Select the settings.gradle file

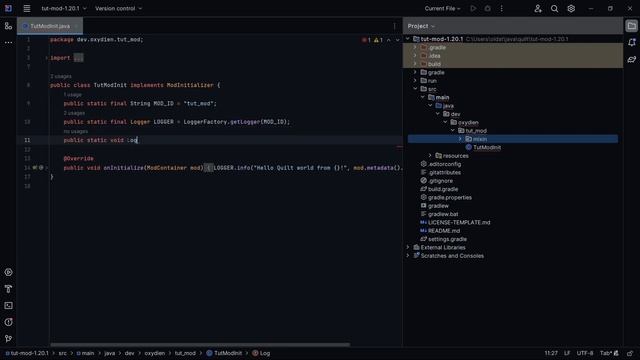[447, 239]
